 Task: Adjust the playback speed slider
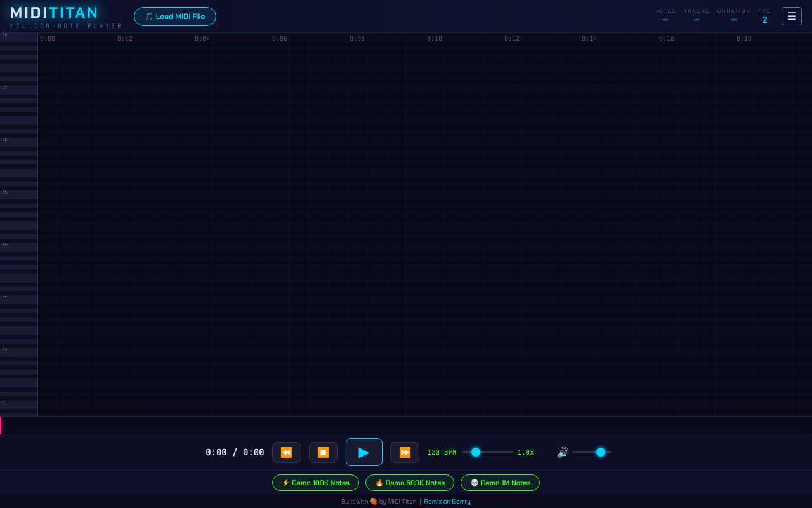tap(476, 452)
